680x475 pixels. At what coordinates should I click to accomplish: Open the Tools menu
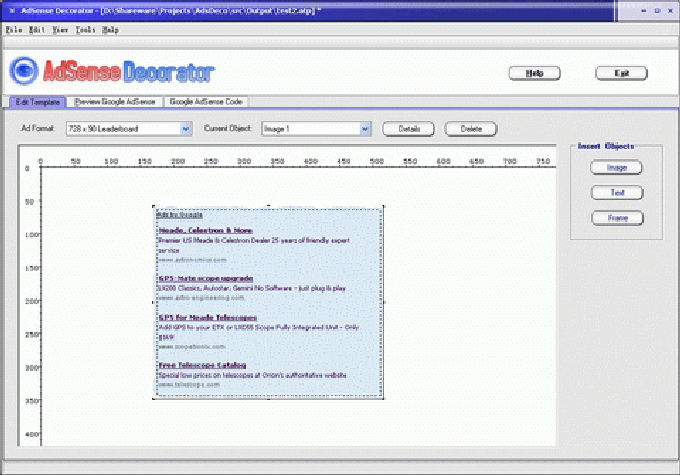point(85,30)
